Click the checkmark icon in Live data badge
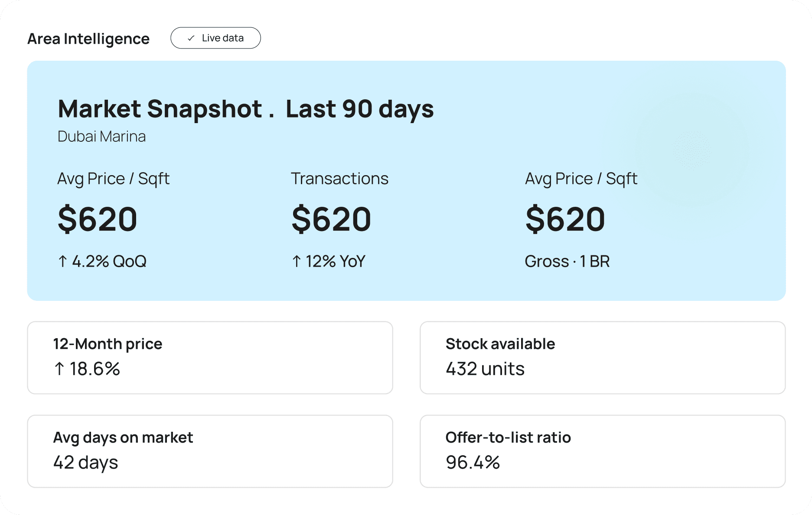This screenshot has height=515, width=812. pyautogui.click(x=191, y=38)
